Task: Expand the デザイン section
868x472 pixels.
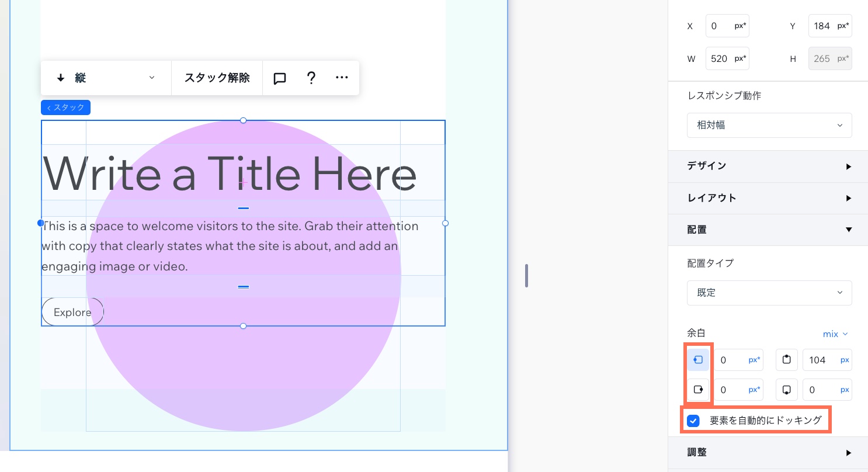Action: tap(768, 166)
